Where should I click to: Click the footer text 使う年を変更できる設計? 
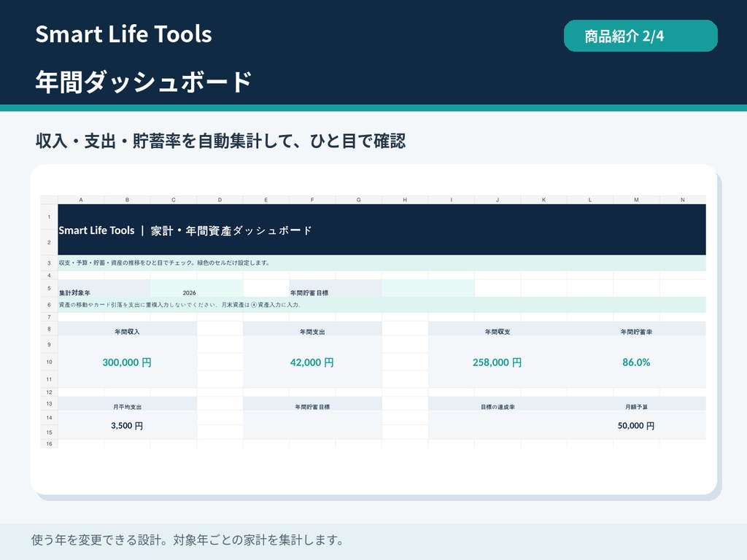coord(187,540)
